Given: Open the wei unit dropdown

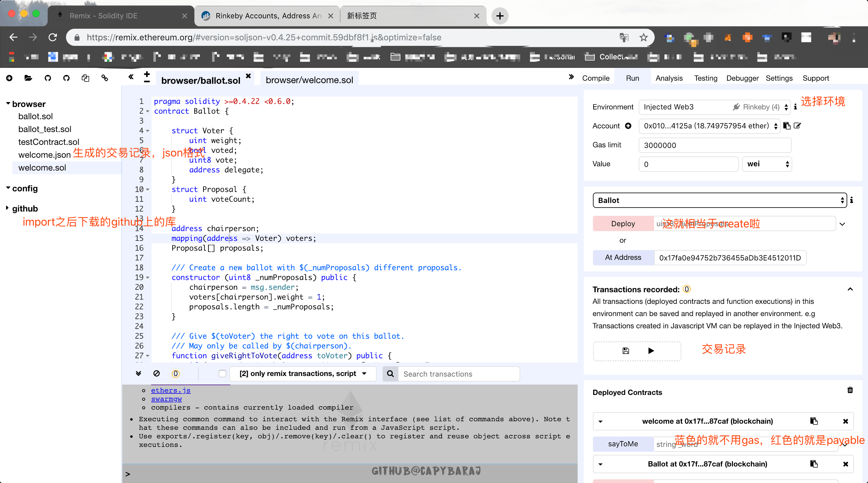Looking at the screenshot, I should (x=767, y=164).
